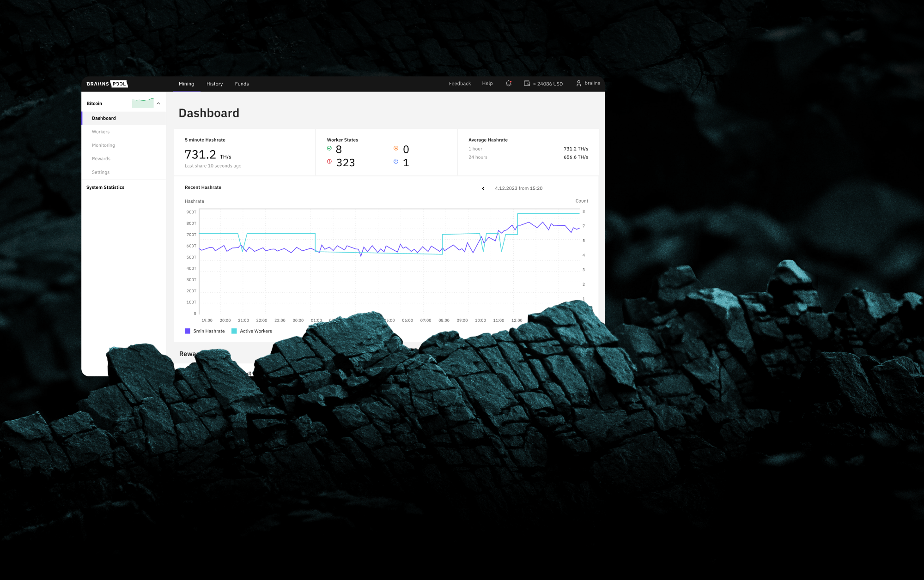Open the braiins user profile icon
This screenshot has height=580, width=924.
(578, 84)
